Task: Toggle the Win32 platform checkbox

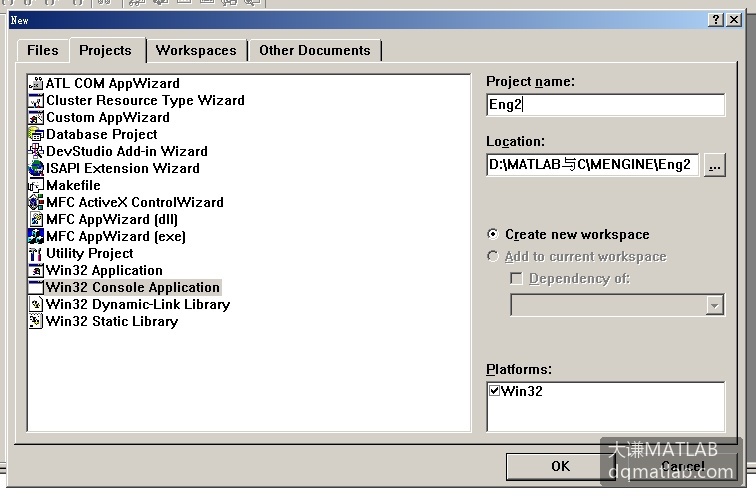Action: (x=494, y=391)
